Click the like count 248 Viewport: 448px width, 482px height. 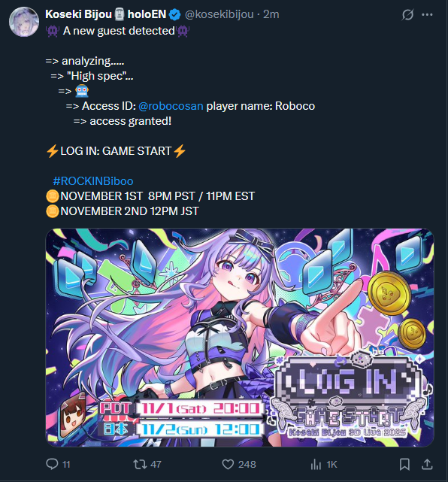247,464
